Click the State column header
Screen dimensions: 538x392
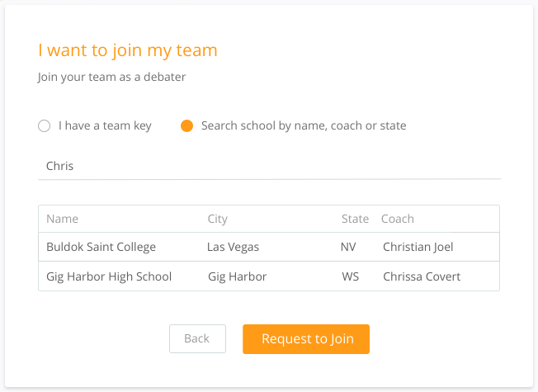[x=355, y=219]
